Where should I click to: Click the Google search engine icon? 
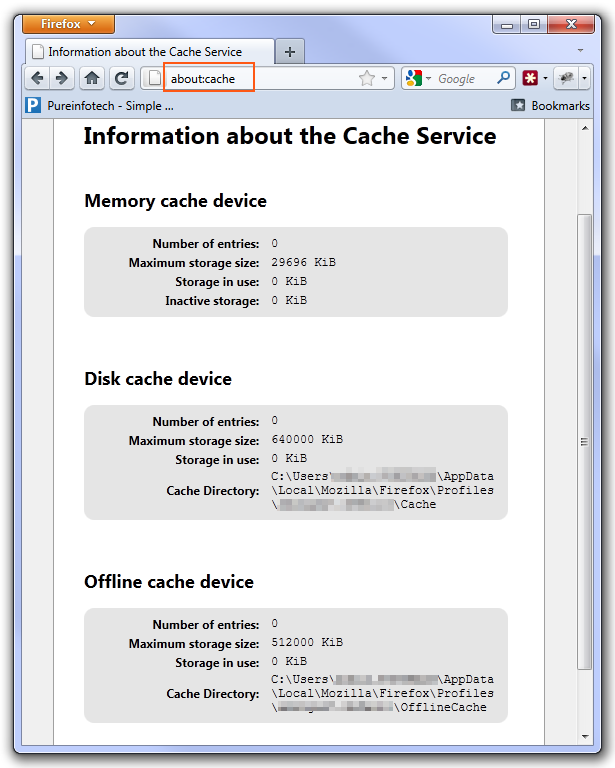pos(413,78)
